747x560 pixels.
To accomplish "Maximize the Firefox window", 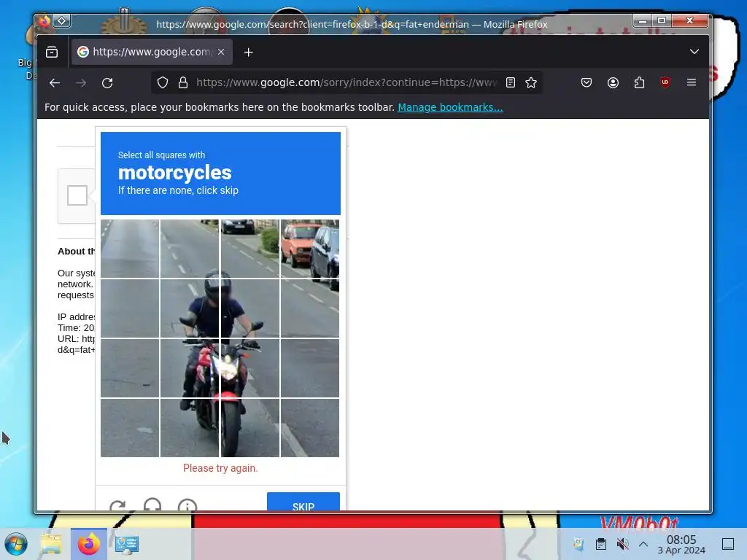I will pos(662,20).
